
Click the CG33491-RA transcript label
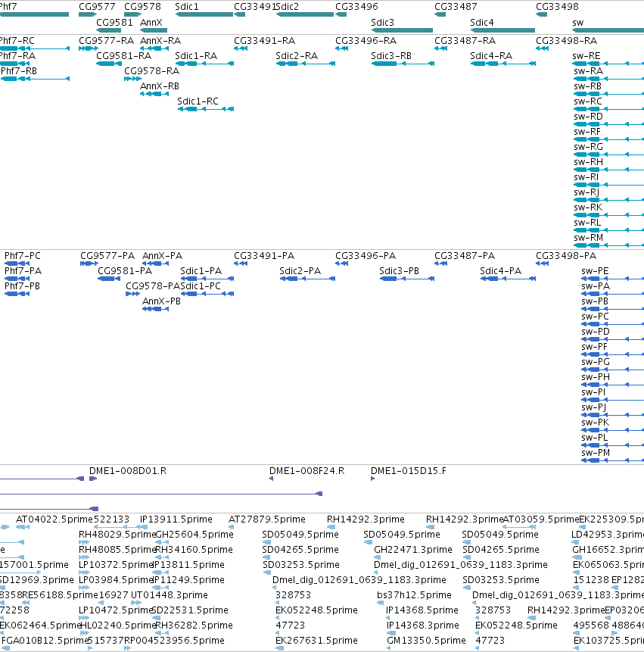click(x=265, y=41)
